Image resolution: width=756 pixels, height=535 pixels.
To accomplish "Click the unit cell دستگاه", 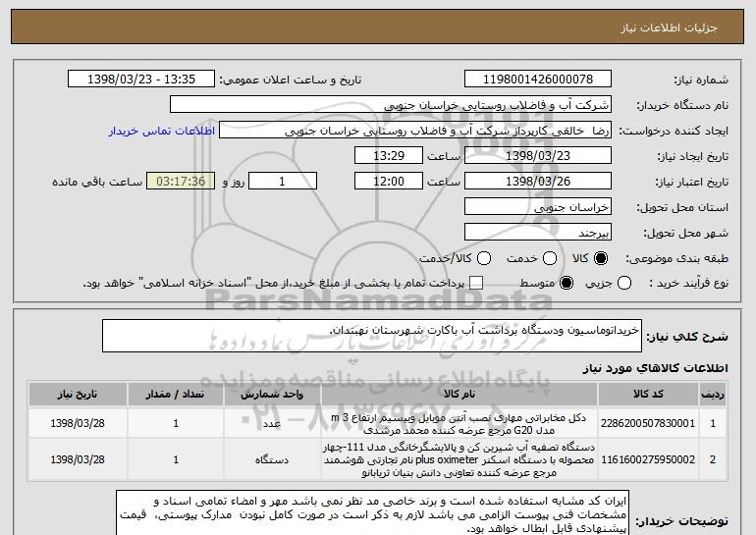I will point(272,459).
